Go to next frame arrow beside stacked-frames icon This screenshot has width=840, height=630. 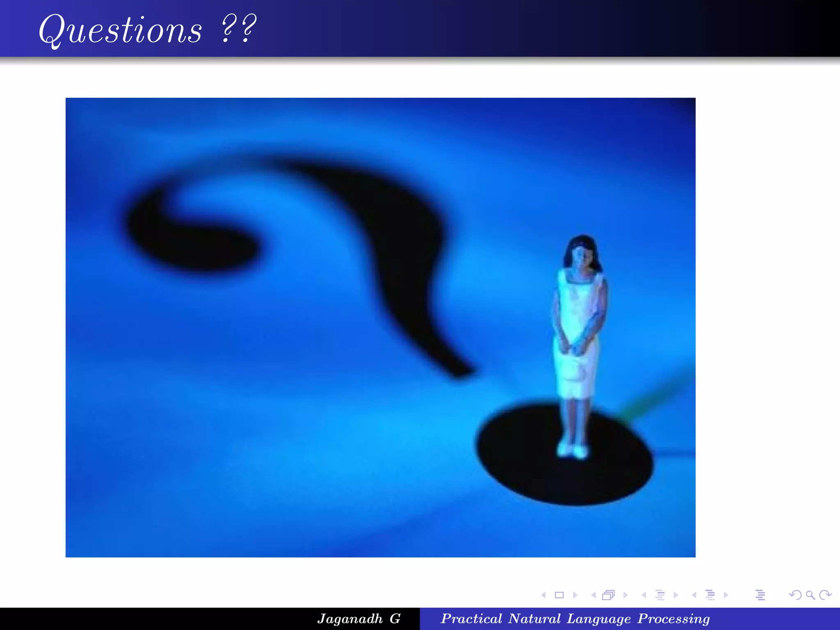625,595
